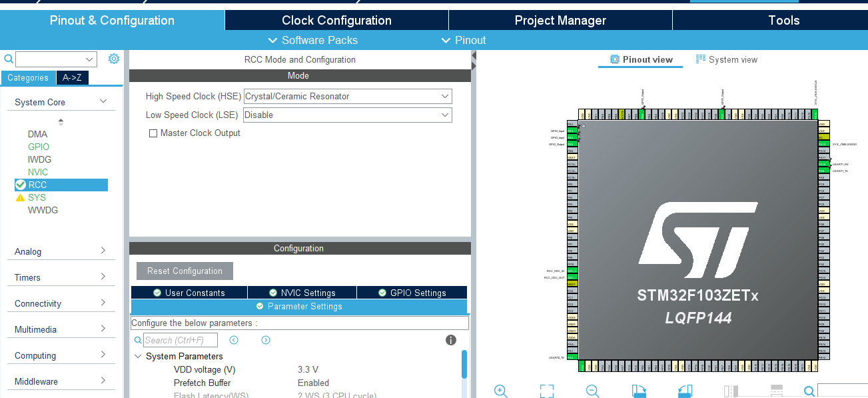The width and height of the screenshot is (868, 398).
Task: Collapse the System Parameters group
Action: click(x=138, y=356)
